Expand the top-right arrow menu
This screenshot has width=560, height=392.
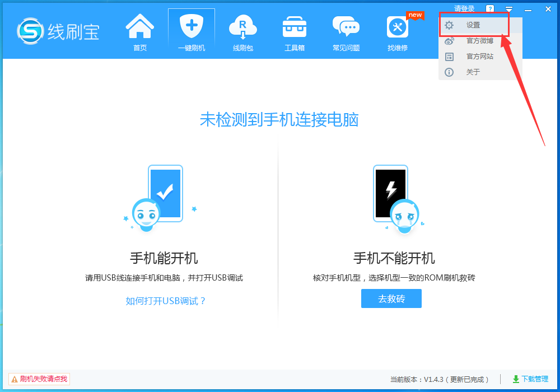tap(508, 8)
